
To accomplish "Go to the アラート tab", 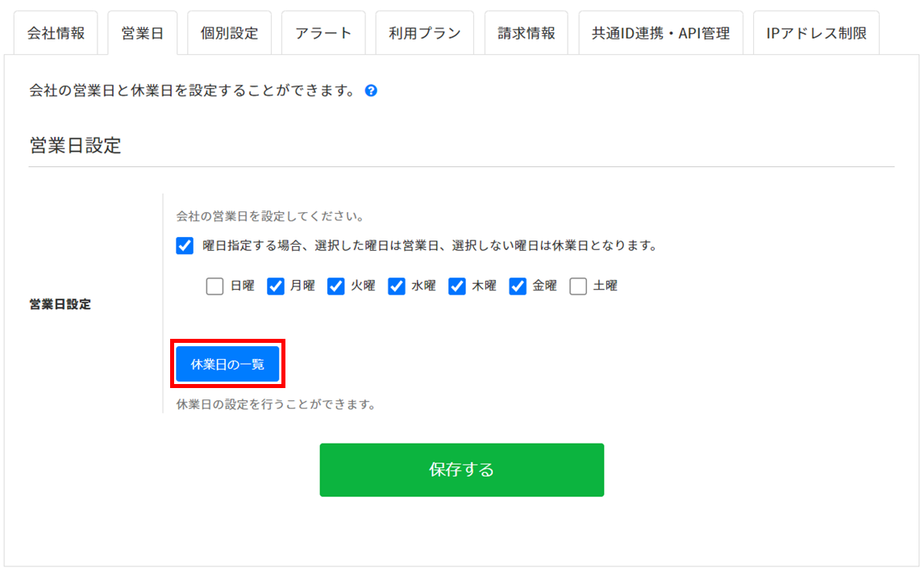I will coord(323,34).
